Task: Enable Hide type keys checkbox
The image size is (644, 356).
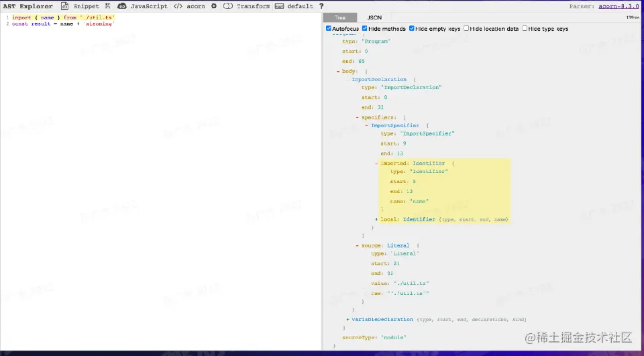Action: tap(525, 28)
